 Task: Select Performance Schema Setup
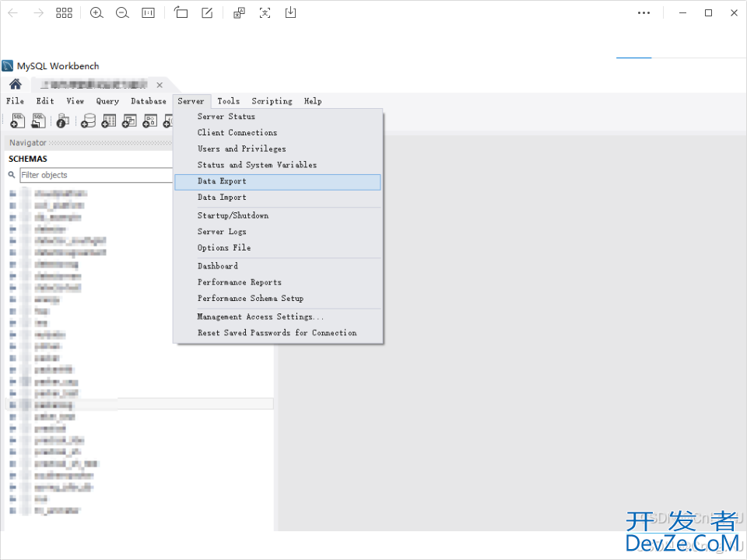point(278,299)
